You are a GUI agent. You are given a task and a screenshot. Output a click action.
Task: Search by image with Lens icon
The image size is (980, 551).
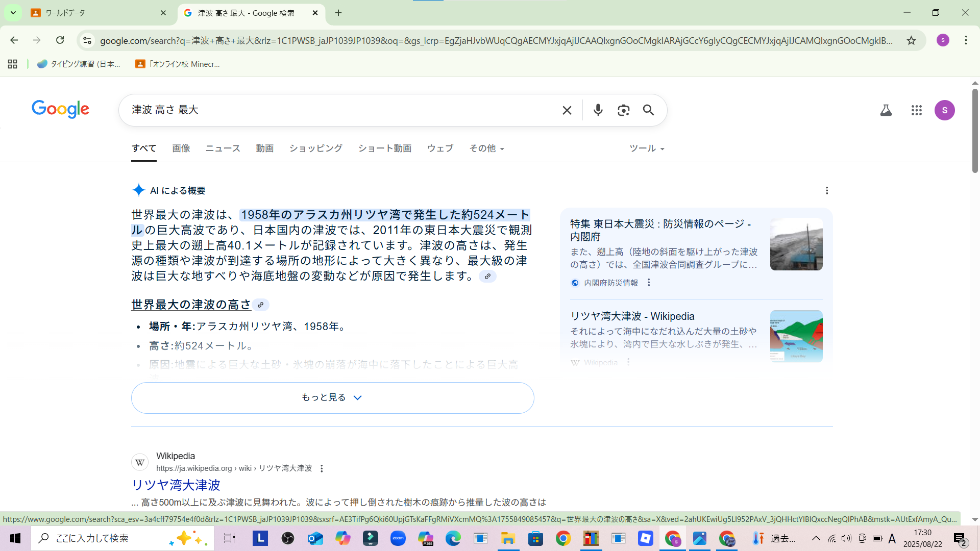click(623, 110)
